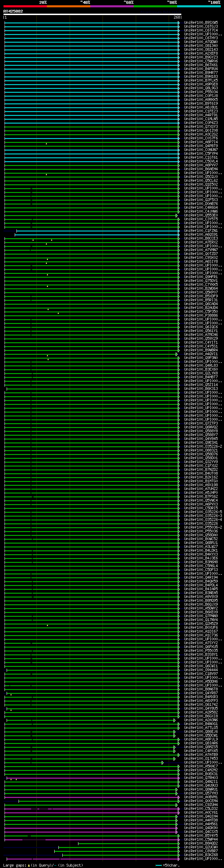Select label UniRef100_C5DFS3
This screenshot has width=224, height=868.
click(201, 570)
